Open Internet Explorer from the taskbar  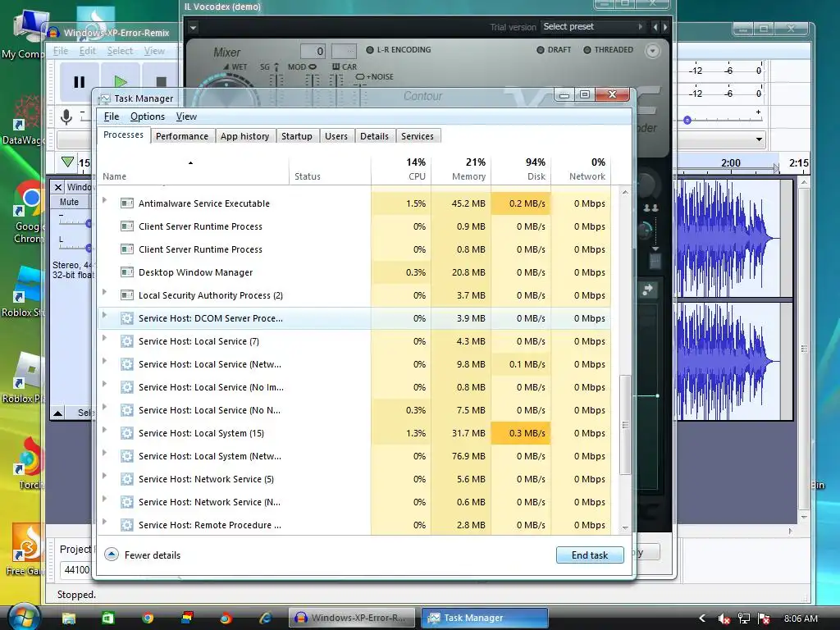click(x=266, y=618)
